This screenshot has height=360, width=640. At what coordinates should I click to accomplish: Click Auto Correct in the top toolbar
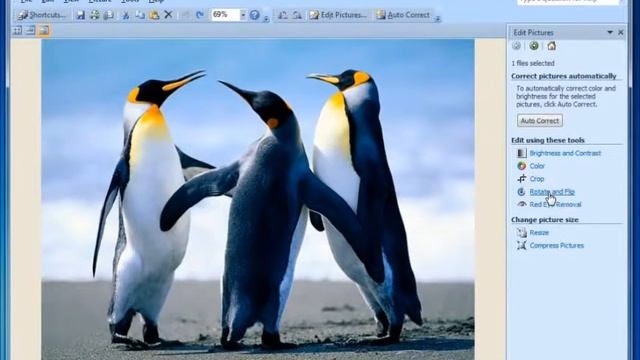click(x=403, y=15)
